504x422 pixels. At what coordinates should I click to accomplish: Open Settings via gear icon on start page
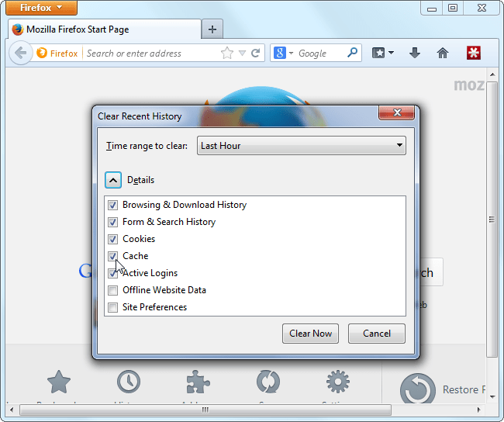click(x=338, y=382)
